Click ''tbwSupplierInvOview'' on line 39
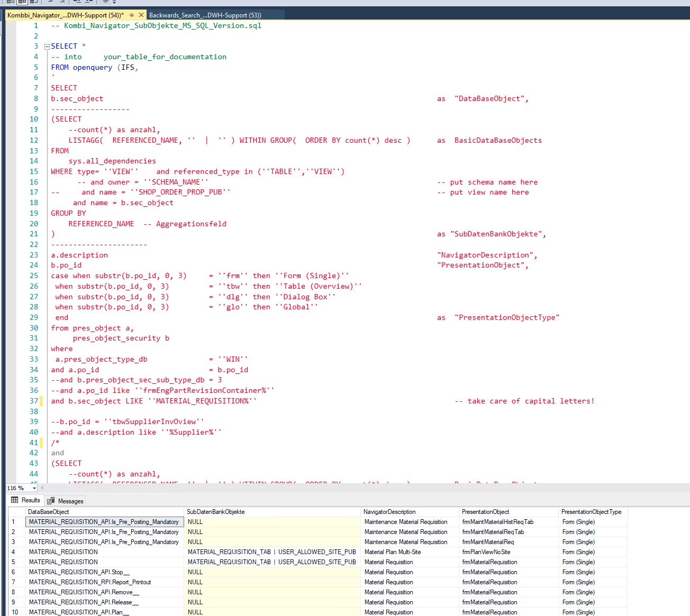Screen dimensions: 690x616 point(154,422)
